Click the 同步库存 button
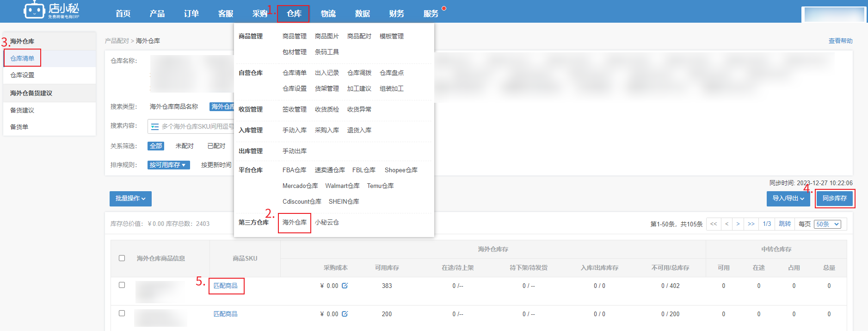Viewport: 868px width, 331px height. [834, 199]
